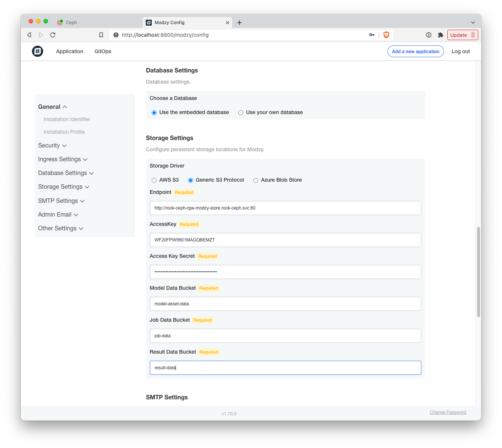Click the Storage Settings heading
502x448 pixels.
coord(170,138)
